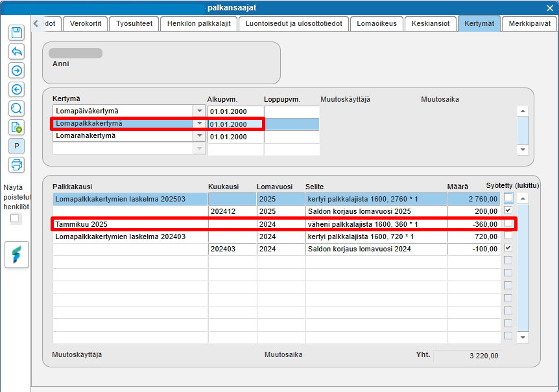The width and height of the screenshot is (559, 392).
Task: Click the new document plus icon
Action: 17,127
